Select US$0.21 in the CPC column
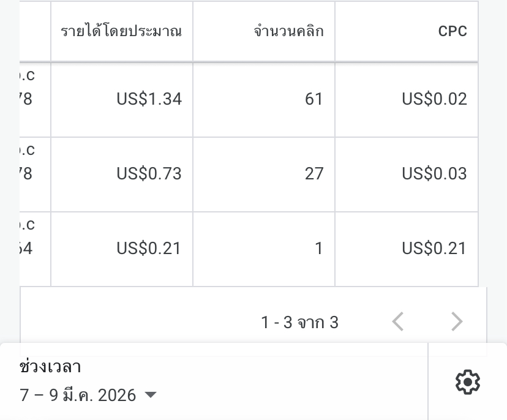Screen dimensions: 507x420 (x=434, y=249)
